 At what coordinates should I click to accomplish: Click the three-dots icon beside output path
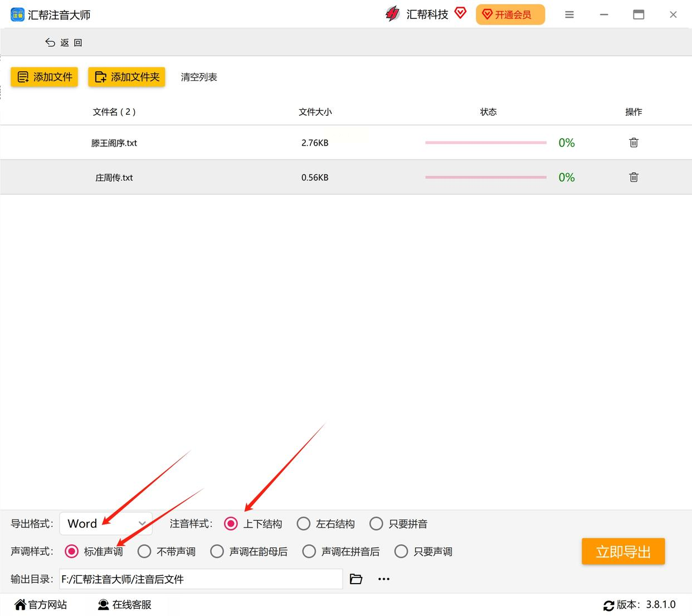click(384, 579)
